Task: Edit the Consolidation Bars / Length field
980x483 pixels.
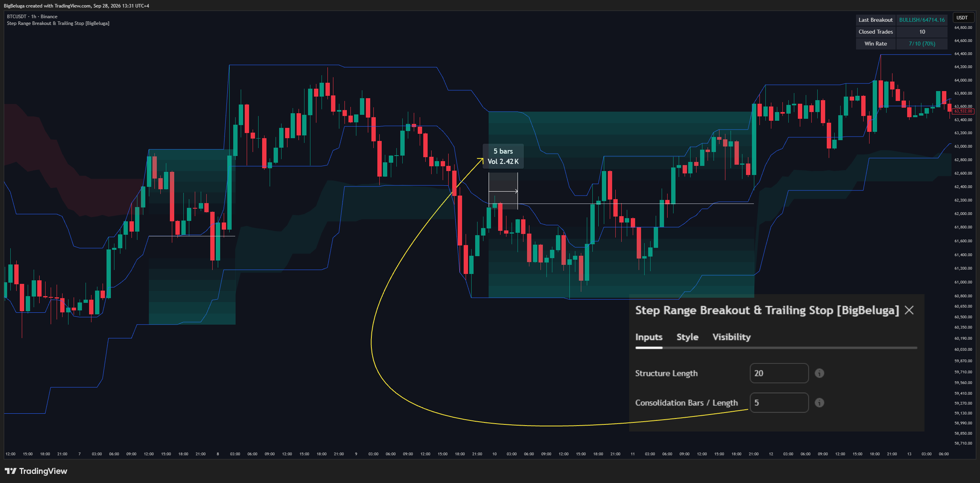Action: click(779, 403)
